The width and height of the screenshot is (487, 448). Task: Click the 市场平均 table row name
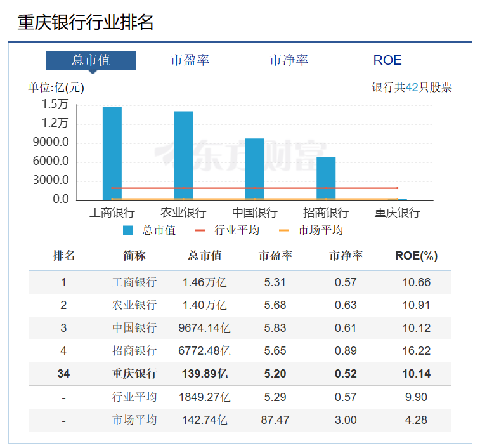[x=134, y=420]
